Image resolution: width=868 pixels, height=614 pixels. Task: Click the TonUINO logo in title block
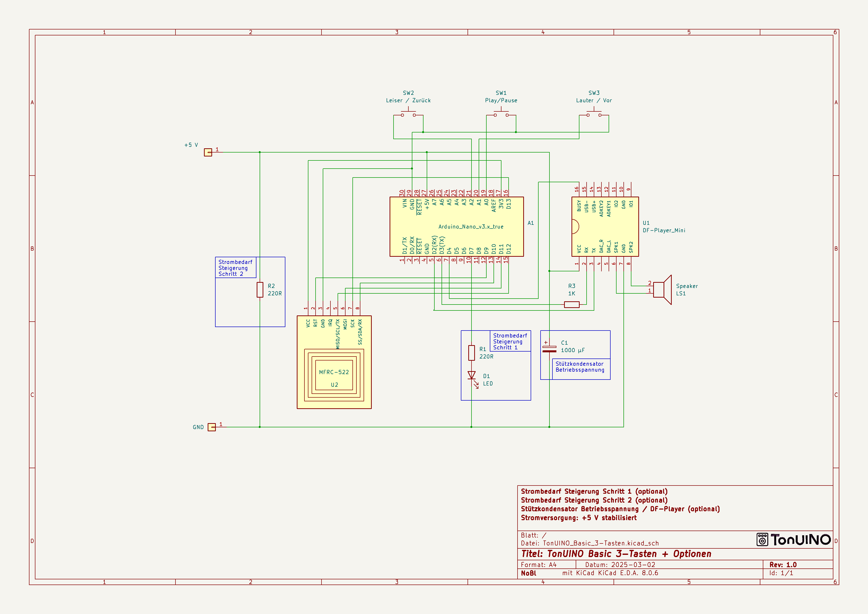point(794,539)
